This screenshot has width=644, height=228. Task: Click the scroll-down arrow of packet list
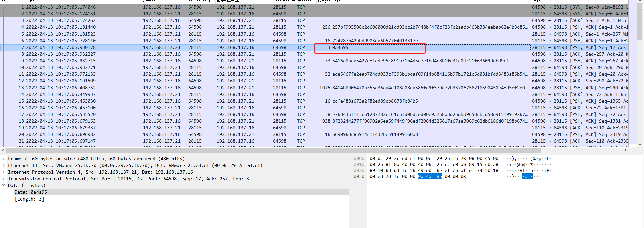640,145
